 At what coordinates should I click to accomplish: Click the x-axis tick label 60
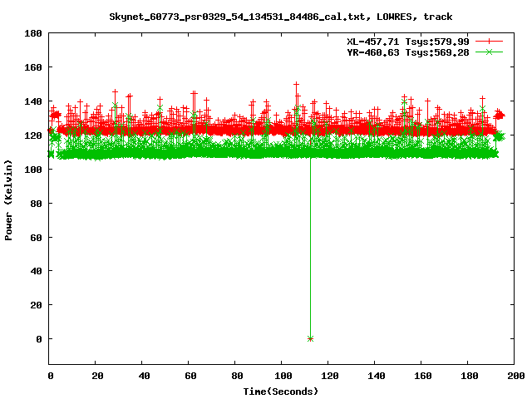(x=190, y=376)
